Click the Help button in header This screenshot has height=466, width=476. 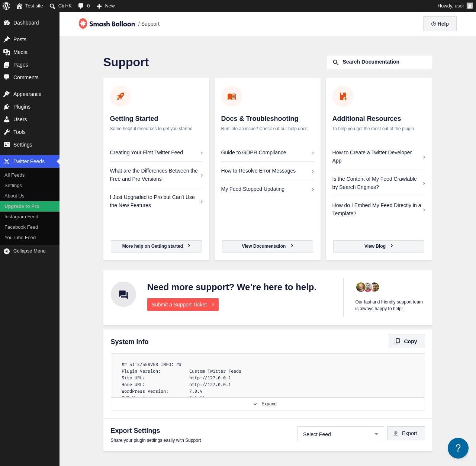440,24
